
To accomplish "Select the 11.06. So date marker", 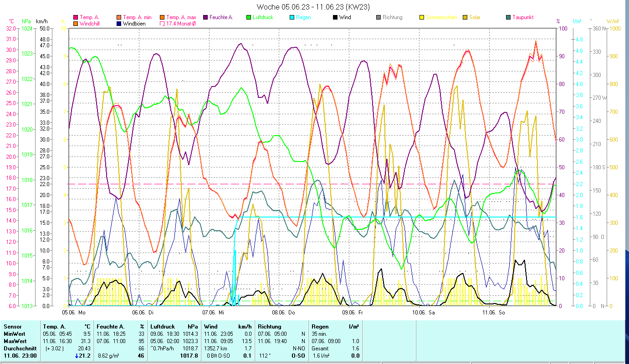I will (494, 313).
